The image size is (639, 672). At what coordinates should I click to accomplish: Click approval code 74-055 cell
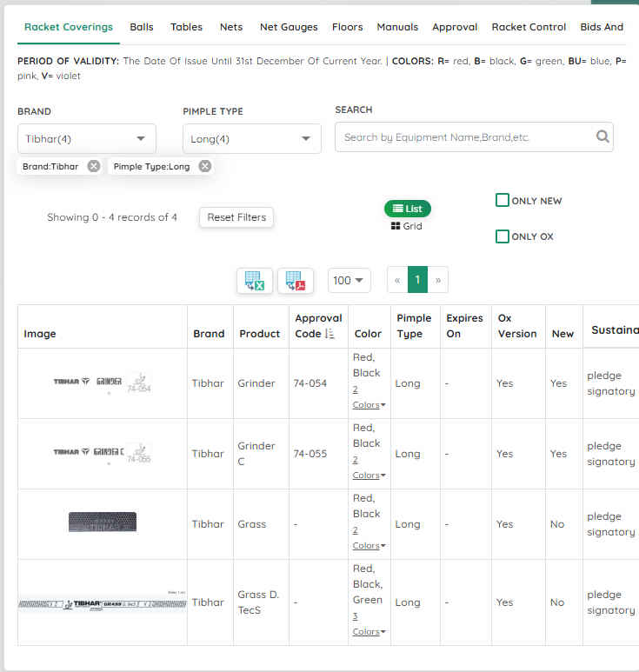coord(310,454)
